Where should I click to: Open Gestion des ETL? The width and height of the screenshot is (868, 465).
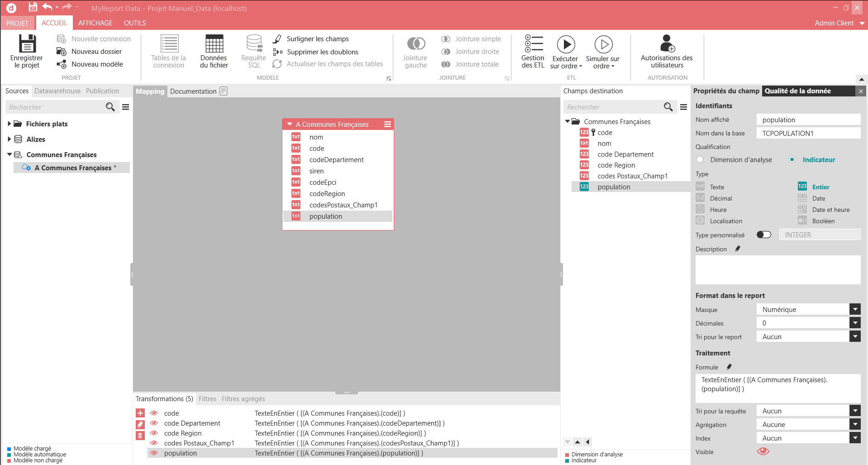click(533, 51)
